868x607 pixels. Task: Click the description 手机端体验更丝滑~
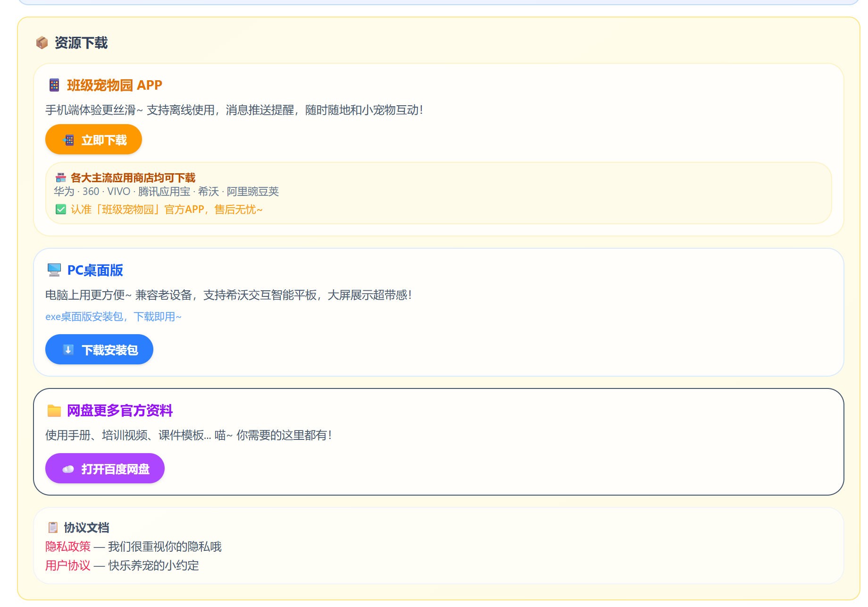pos(234,110)
